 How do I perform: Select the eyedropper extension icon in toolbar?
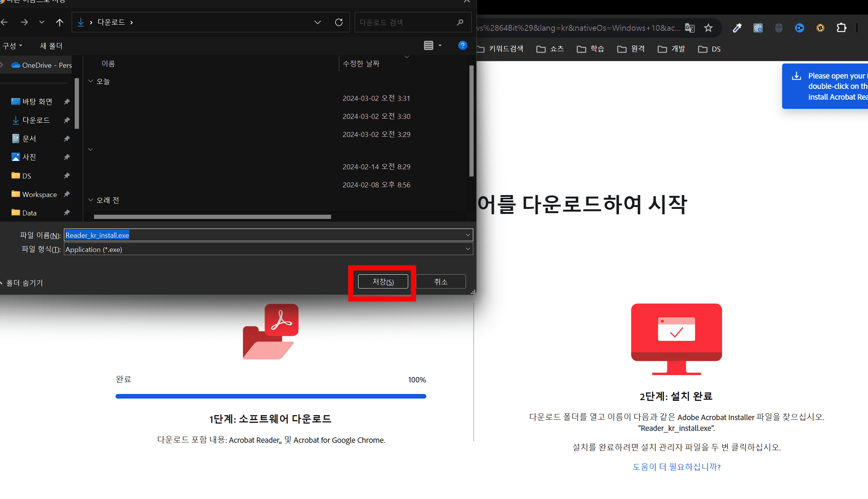(x=737, y=28)
